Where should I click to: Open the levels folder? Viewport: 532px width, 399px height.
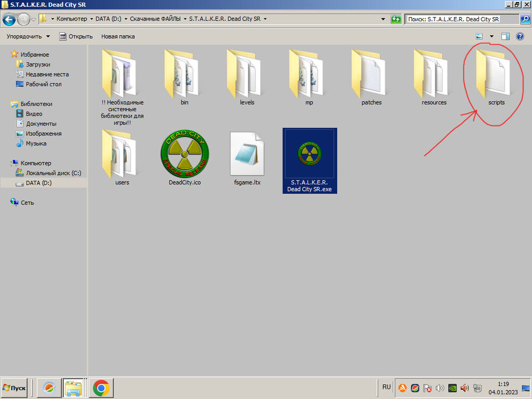coord(247,78)
